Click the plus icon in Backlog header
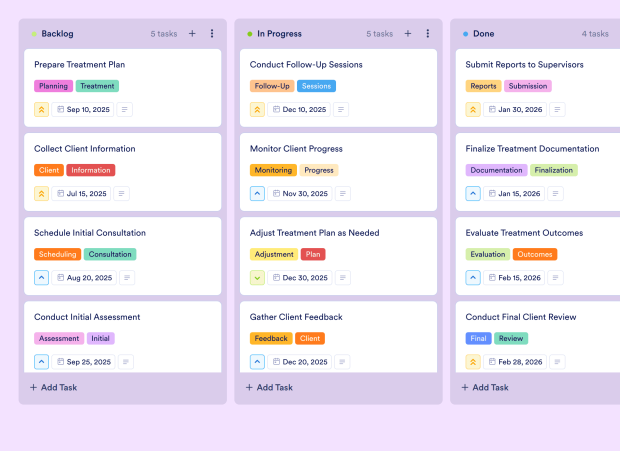The width and height of the screenshot is (620, 451). coord(192,33)
